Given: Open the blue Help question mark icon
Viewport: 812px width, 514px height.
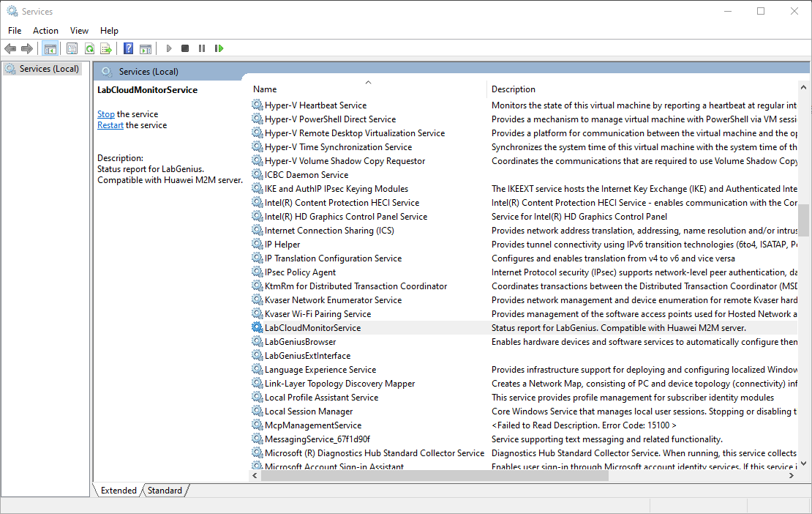Looking at the screenshot, I should point(129,49).
